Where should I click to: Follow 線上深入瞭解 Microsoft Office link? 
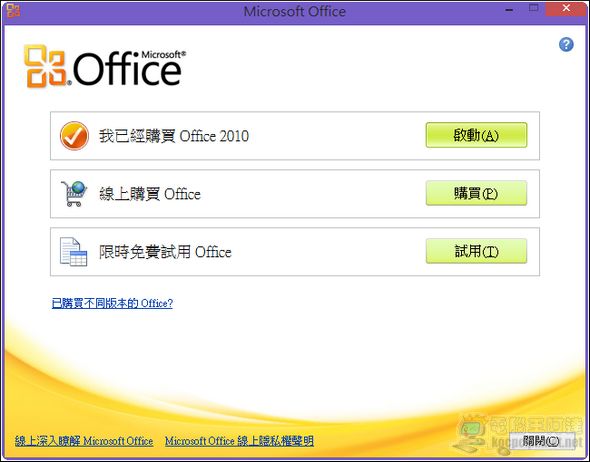pos(84,441)
